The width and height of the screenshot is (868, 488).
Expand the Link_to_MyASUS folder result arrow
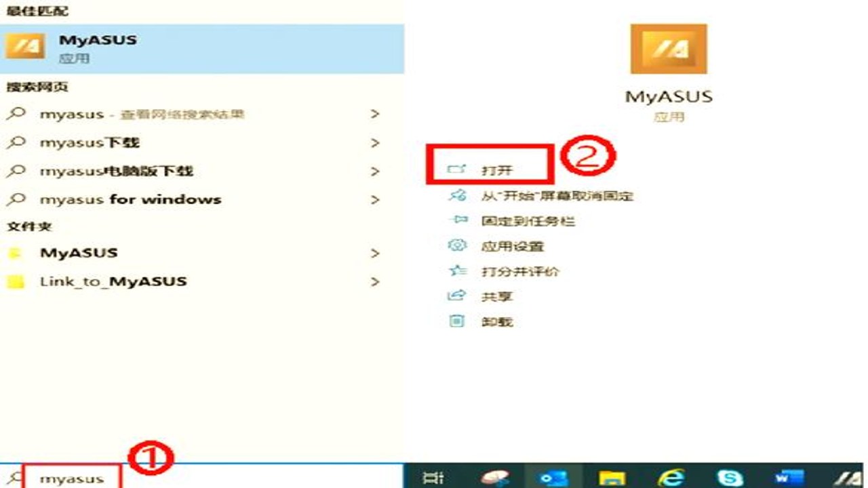click(375, 281)
